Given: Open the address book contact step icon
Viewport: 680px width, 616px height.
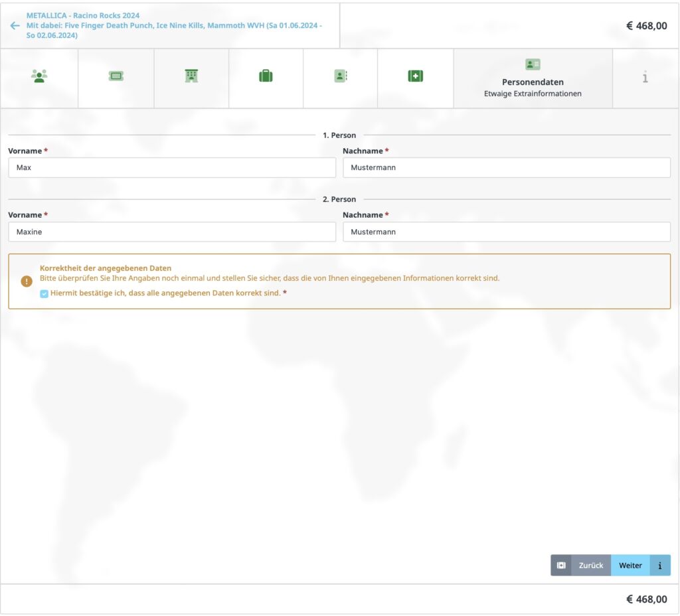Looking at the screenshot, I should (x=340, y=76).
